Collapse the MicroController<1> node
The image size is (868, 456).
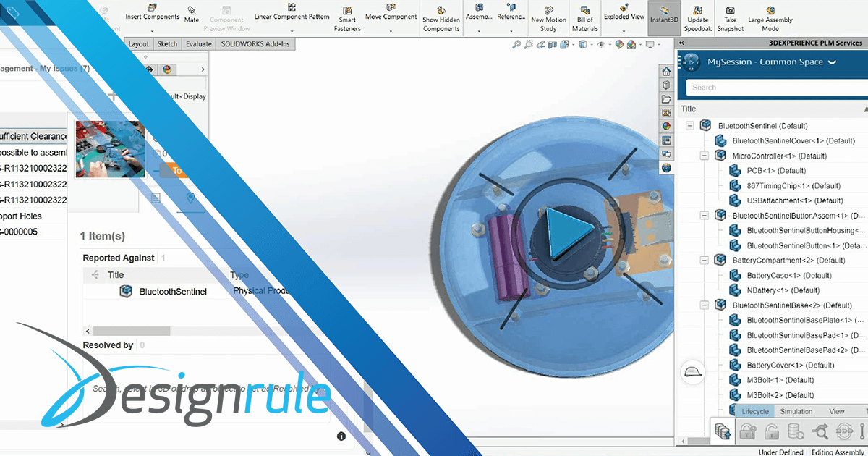point(705,156)
